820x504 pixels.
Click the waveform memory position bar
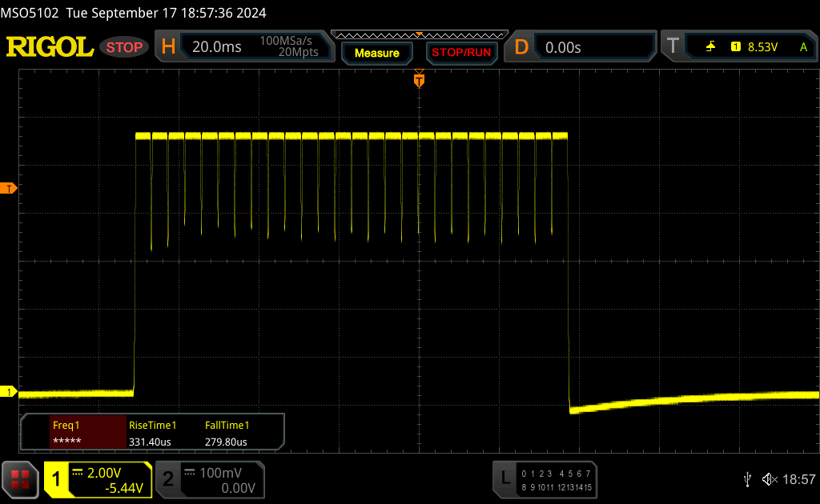click(x=419, y=34)
